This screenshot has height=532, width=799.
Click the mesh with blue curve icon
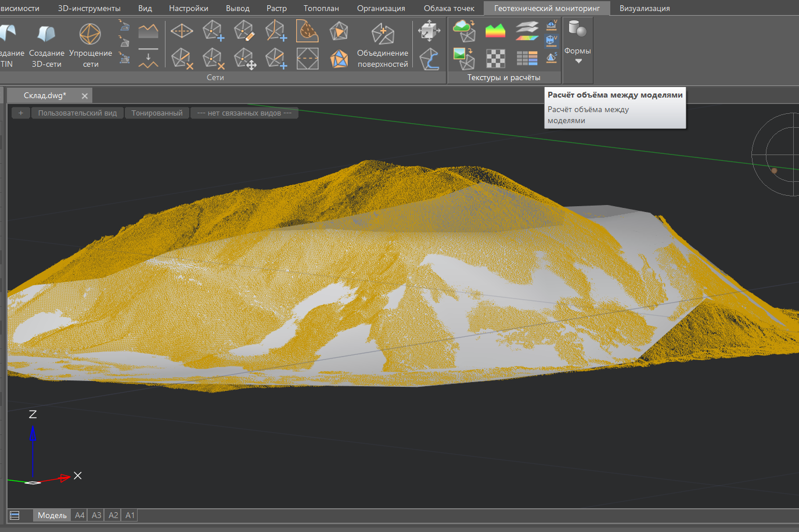click(x=429, y=59)
